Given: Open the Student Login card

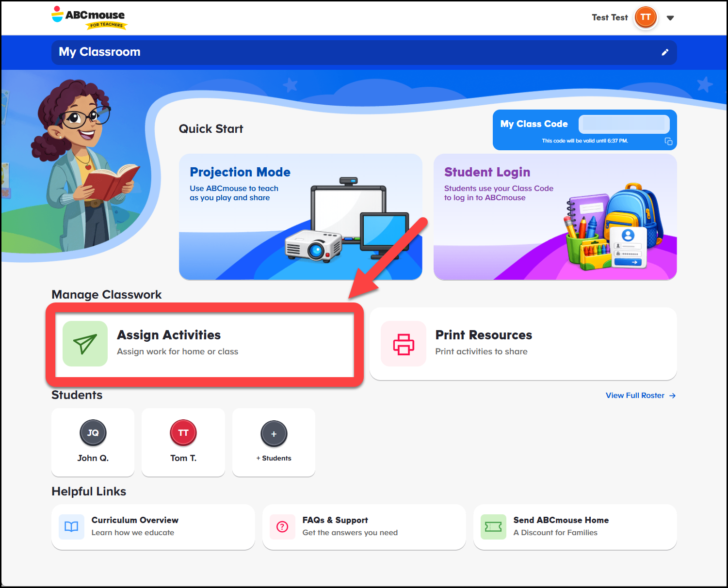Looking at the screenshot, I should point(555,217).
